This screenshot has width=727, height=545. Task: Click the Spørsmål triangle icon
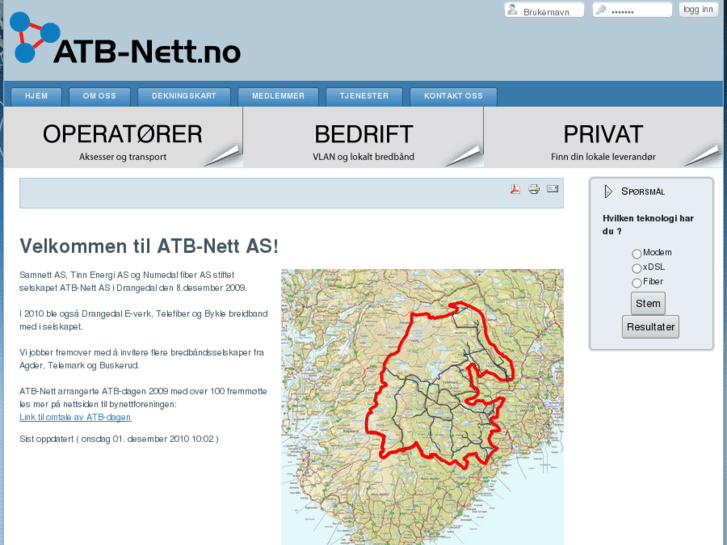[608, 192]
